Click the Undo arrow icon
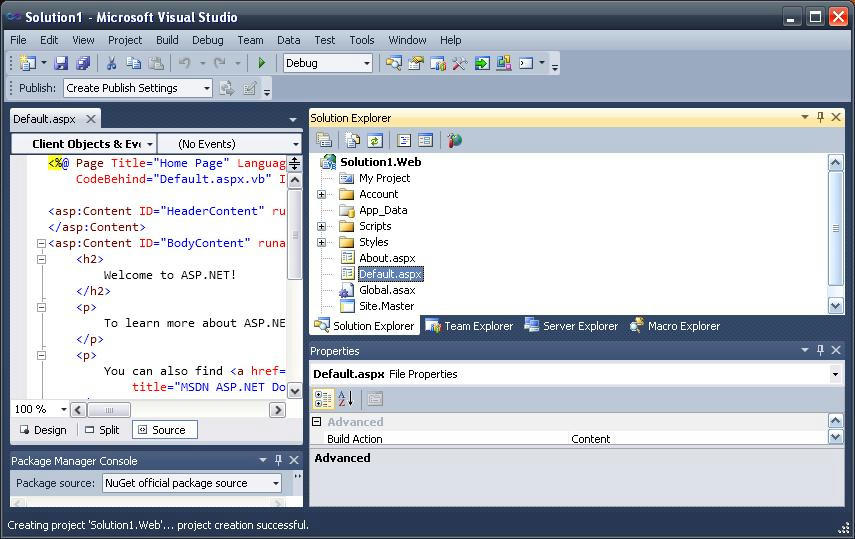Screen dimensions: 855x539 pos(185,63)
